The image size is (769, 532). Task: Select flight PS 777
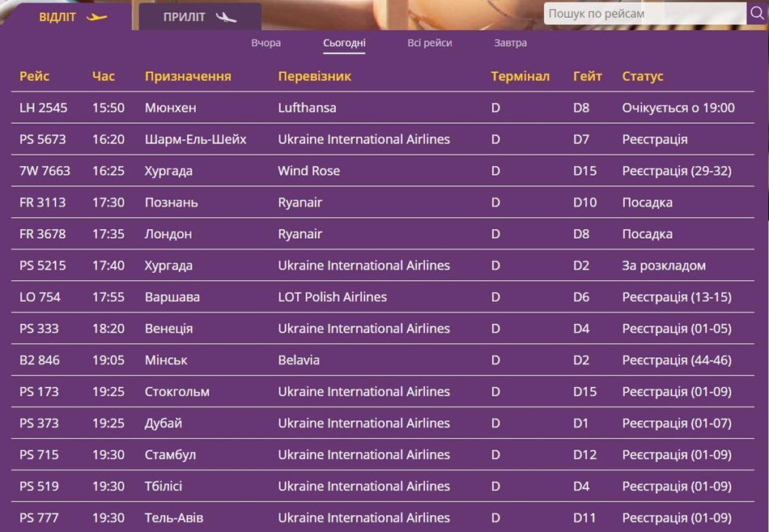(383, 517)
